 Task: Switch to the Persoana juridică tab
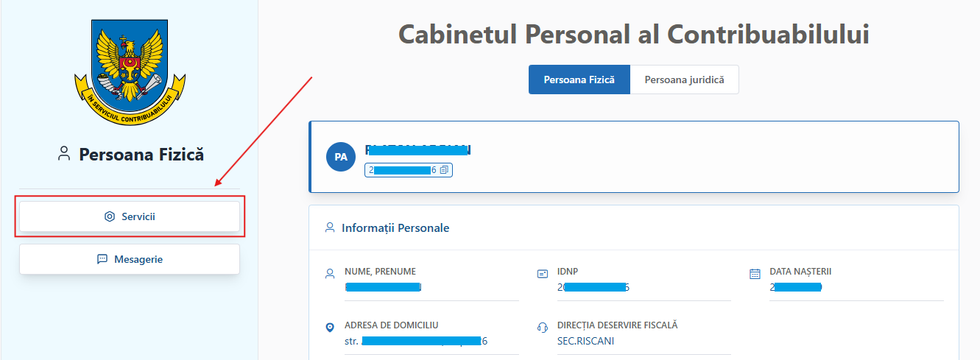pos(684,80)
